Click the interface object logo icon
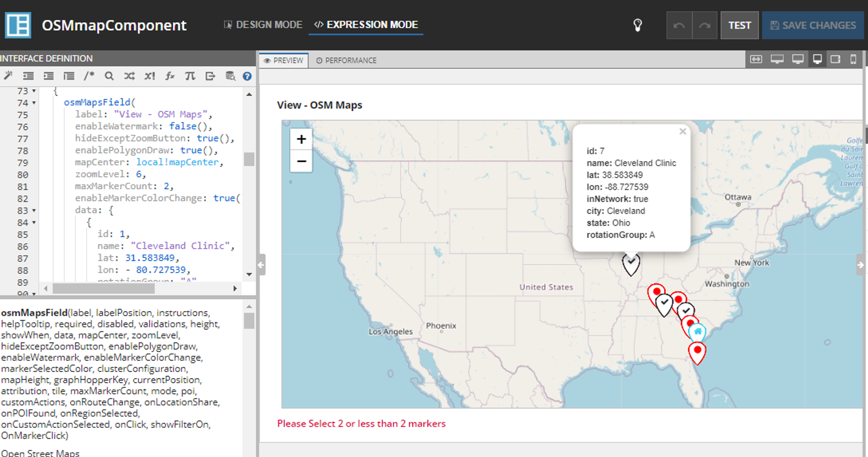 tap(18, 25)
